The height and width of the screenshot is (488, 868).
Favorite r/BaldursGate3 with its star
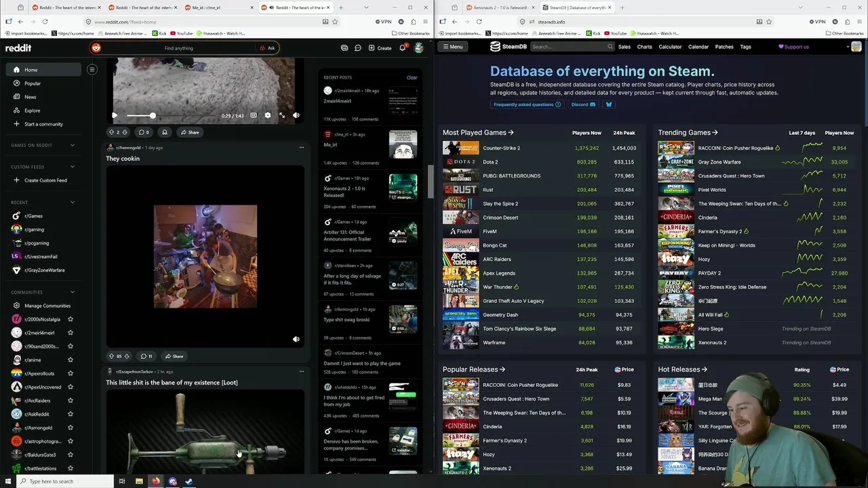pos(71,455)
